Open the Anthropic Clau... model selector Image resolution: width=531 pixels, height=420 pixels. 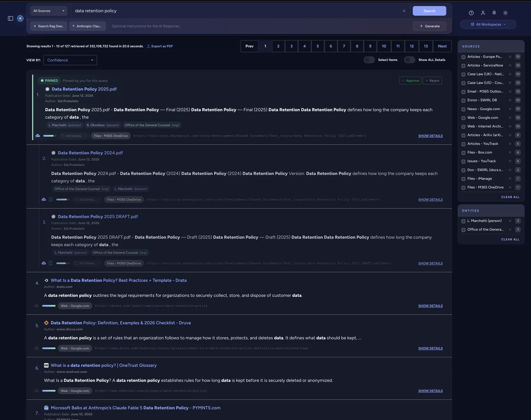pyautogui.click(x=87, y=26)
